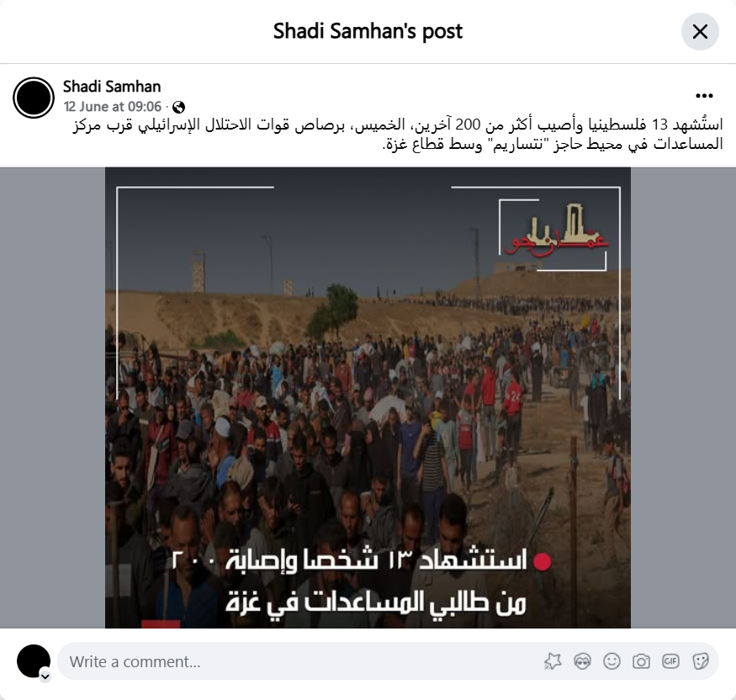This screenshot has height=700, width=736.
Task: Click the globe public audience icon
Action: [x=178, y=107]
